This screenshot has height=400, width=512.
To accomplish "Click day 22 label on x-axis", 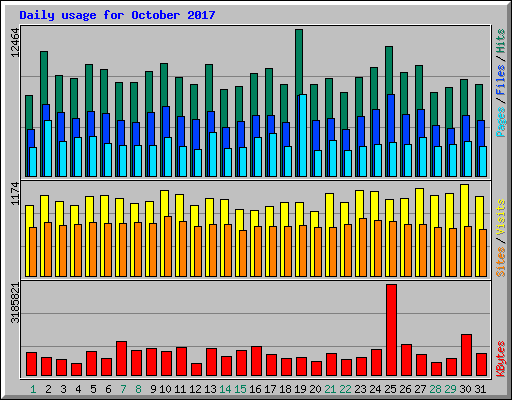I will [x=345, y=389].
